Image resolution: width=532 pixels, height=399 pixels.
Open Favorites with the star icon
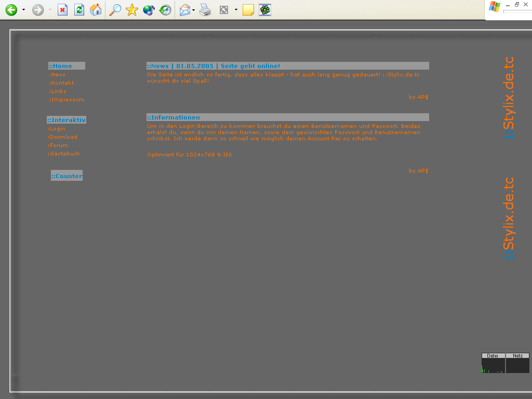(x=132, y=10)
